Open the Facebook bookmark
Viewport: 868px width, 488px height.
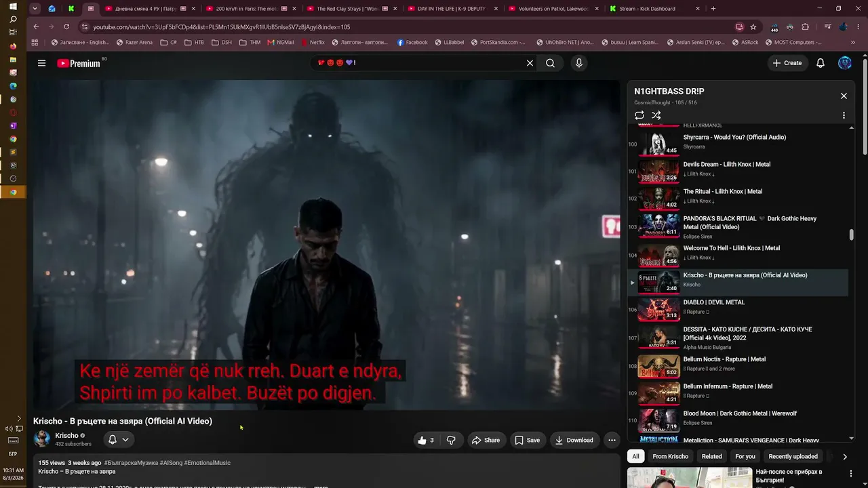[412, 42]
